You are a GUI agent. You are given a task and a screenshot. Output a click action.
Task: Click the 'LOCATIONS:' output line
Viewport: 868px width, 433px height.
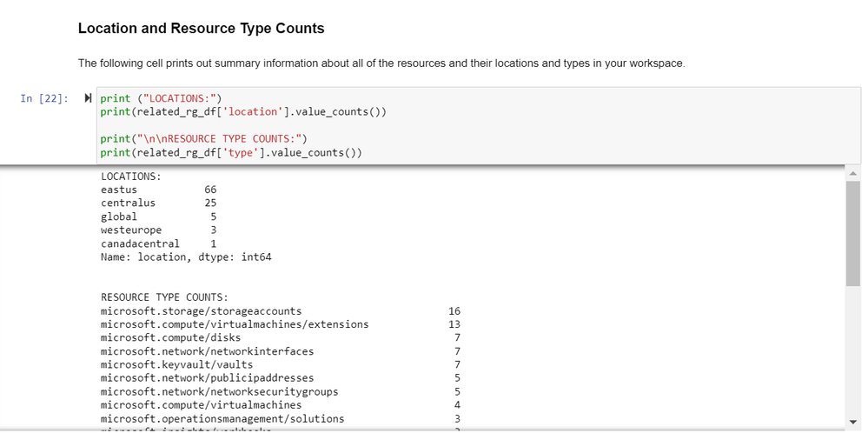130,177
